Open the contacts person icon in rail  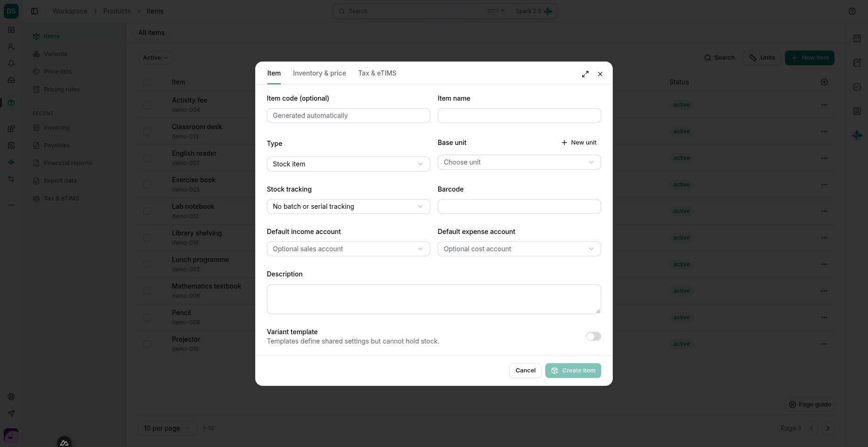tap(11, 47)
